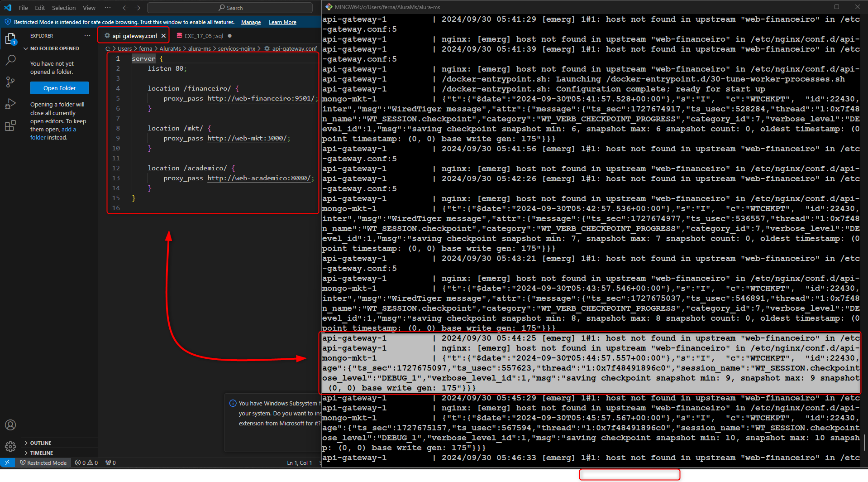Click alura-ms in the breadcrumb path
This screenshot has width=868, height=482.
point(199,48)
